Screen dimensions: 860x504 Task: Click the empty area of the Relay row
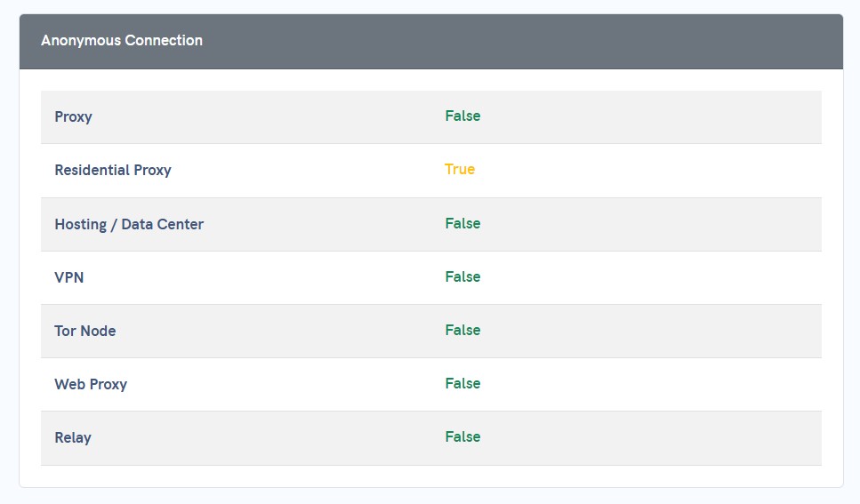647,438
